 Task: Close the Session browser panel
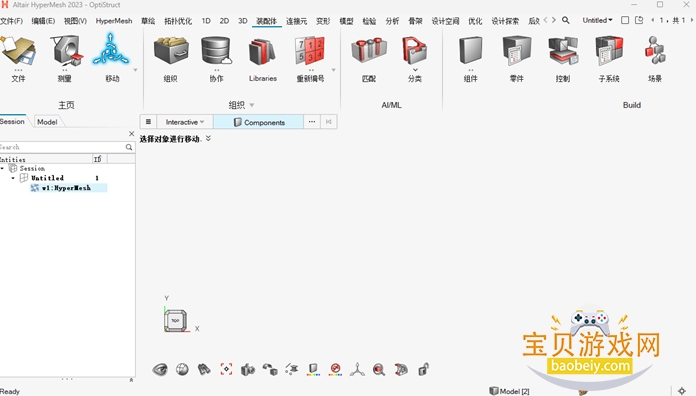pyautogui.click(x=131, y=134)
